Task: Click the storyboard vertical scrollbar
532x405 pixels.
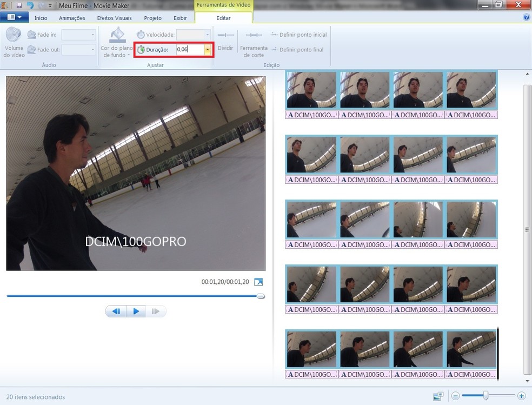Action: point(527,229)
